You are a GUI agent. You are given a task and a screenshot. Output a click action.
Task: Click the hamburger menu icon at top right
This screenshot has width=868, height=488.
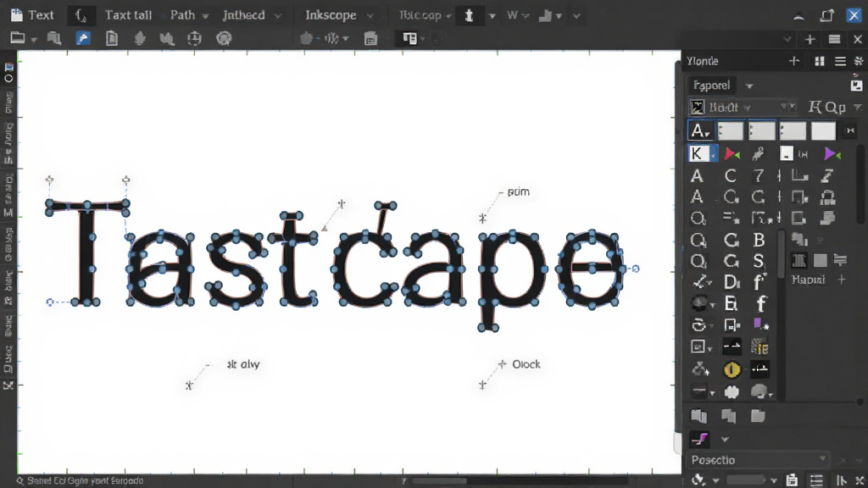coord(835,39)
